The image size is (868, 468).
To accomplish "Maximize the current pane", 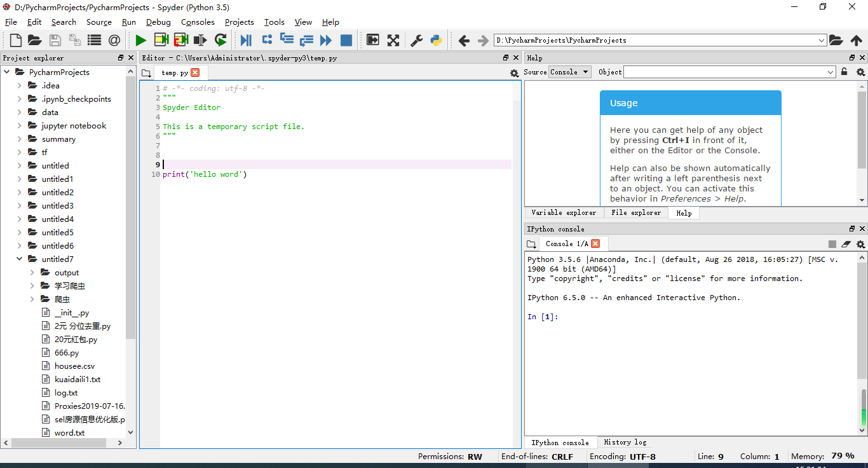I will coord(373,40).
